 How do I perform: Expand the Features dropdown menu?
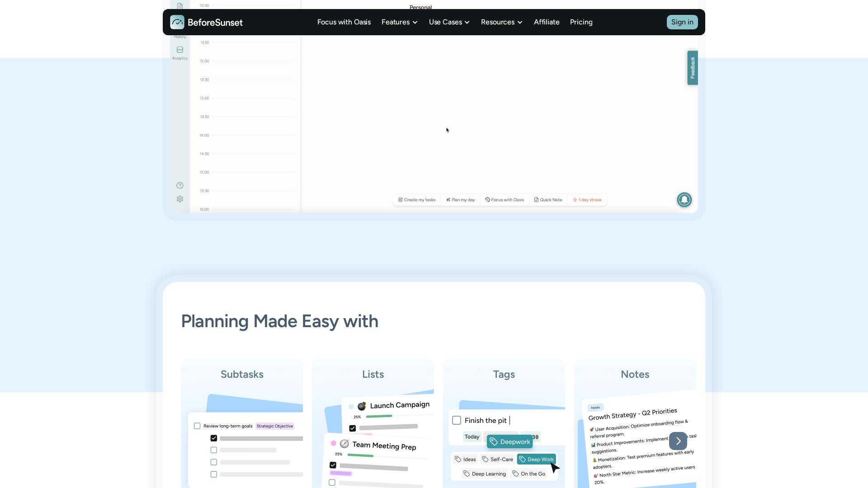[399, 22]
